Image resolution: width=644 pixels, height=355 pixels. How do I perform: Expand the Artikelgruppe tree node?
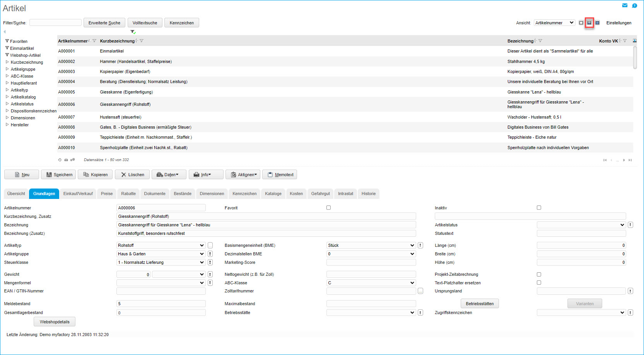click(7, 69)
